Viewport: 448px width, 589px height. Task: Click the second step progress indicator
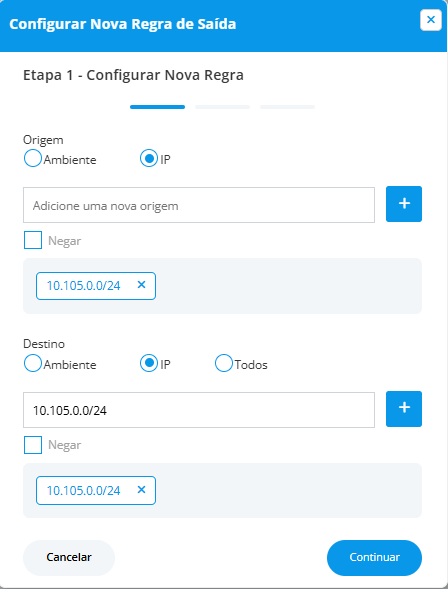point(222,107)
